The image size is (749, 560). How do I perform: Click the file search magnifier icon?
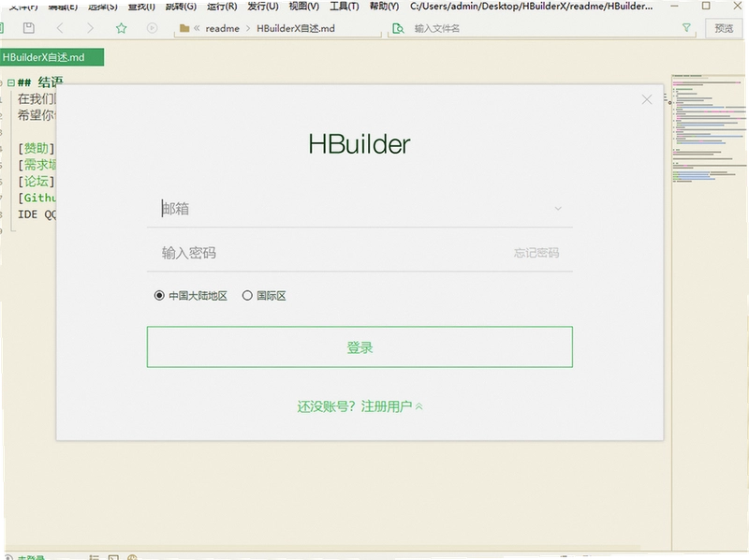pos(397,29)
